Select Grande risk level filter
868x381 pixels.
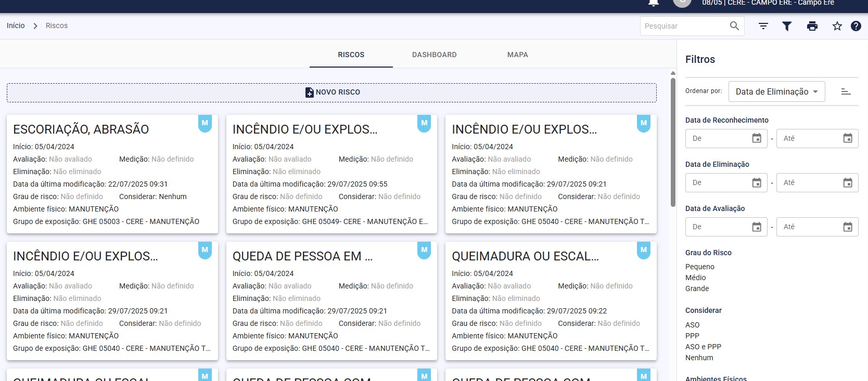(697, 288)
